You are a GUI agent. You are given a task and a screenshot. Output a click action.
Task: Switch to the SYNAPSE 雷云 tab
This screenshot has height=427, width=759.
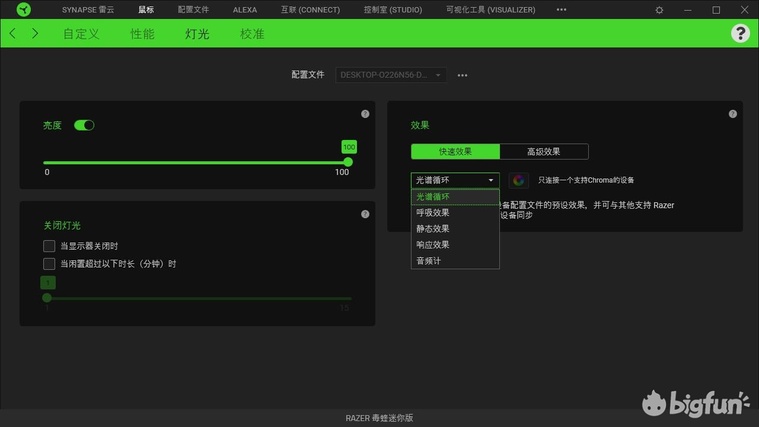(x=88, y=10)
